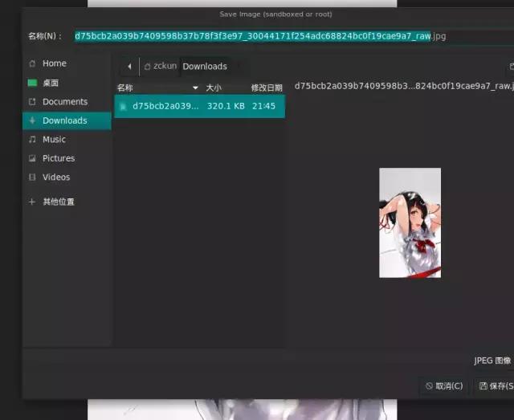Screen dimensions: 514x420
Task: Select Downloads in the sidebar
Action: [x=67, y=120]
